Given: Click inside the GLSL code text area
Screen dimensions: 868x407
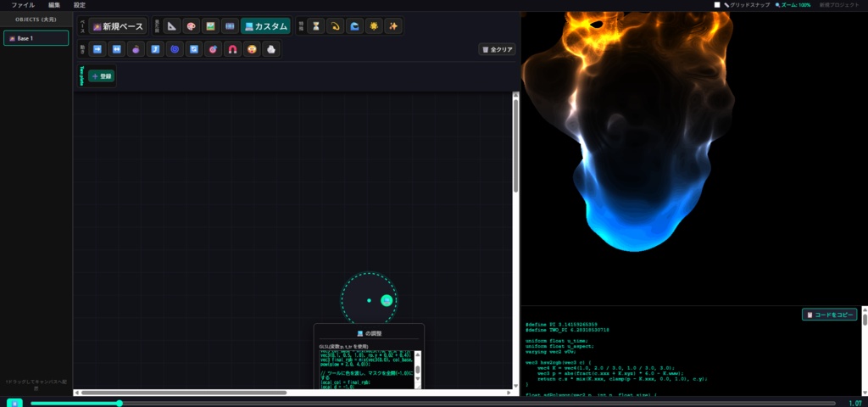Looking at the screenshot, I should 366,370.
